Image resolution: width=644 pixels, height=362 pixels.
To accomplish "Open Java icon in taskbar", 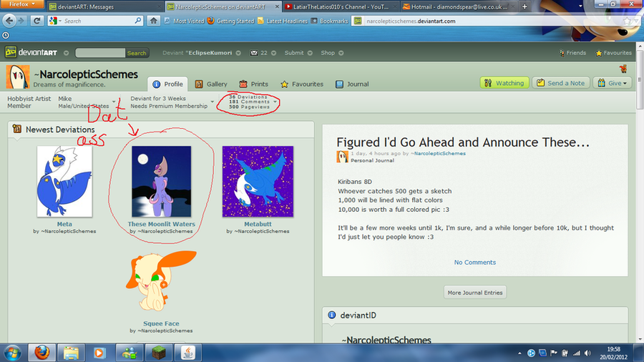I will (187, 353).
